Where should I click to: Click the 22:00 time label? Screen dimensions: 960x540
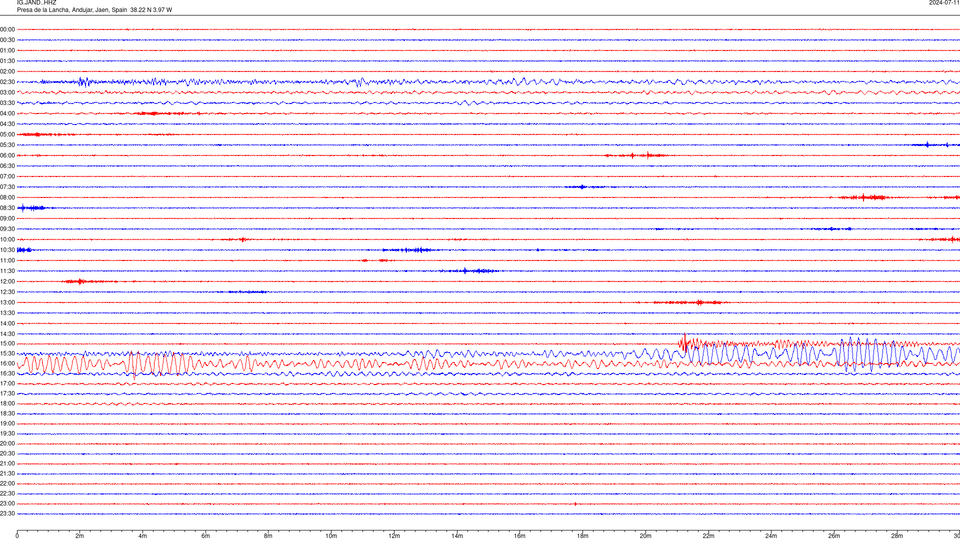tap(7, 484)
